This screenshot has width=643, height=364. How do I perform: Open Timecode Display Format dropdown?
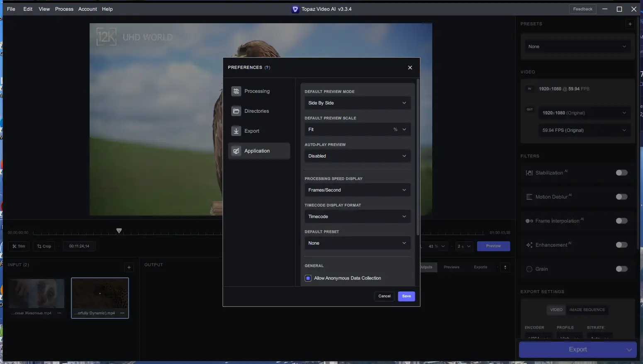pyautogui.click(x=358, y=216)
